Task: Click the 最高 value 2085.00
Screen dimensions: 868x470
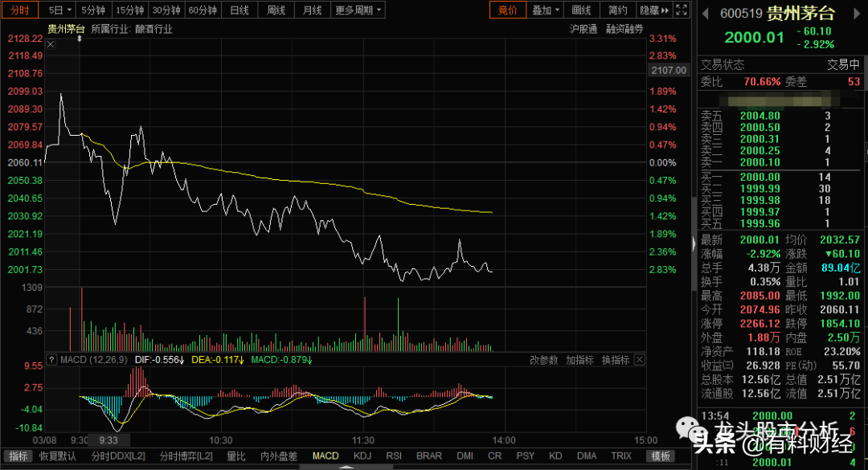Action: [x=760, y=296]
